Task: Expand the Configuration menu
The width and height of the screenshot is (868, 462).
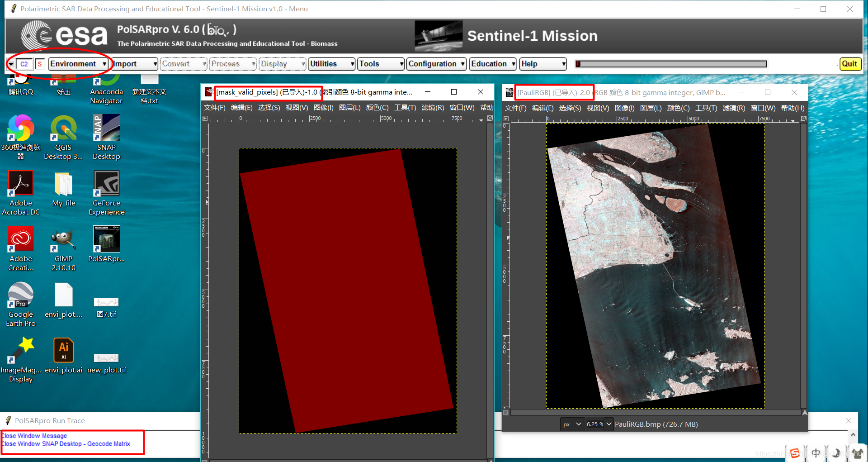Action: pos(436,64)
